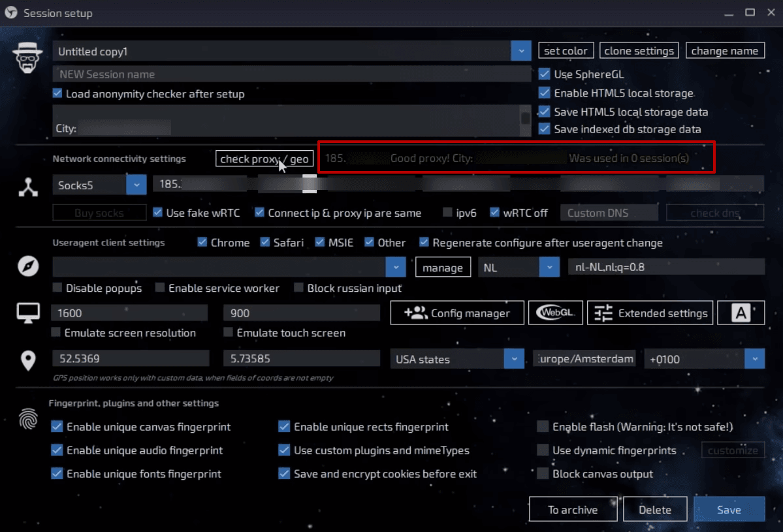This screenshot has width=783, height=532.
Task: Toggle Save indexed db storage data
Action: pos(544,129)
